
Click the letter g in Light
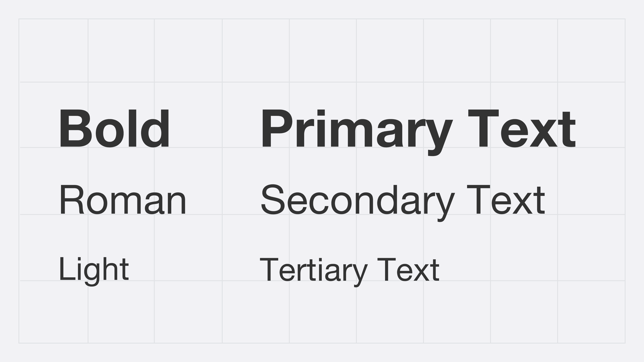(x=91, y=275)
